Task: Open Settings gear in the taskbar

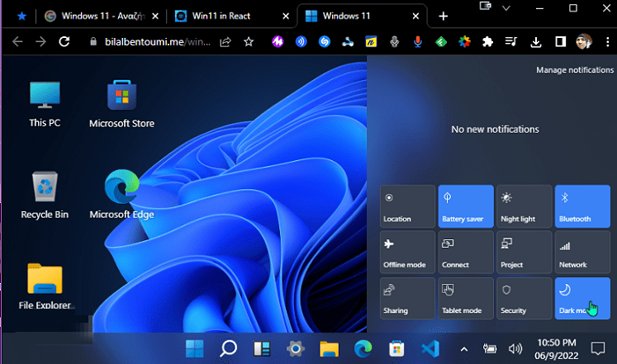Action: point(296,348)
